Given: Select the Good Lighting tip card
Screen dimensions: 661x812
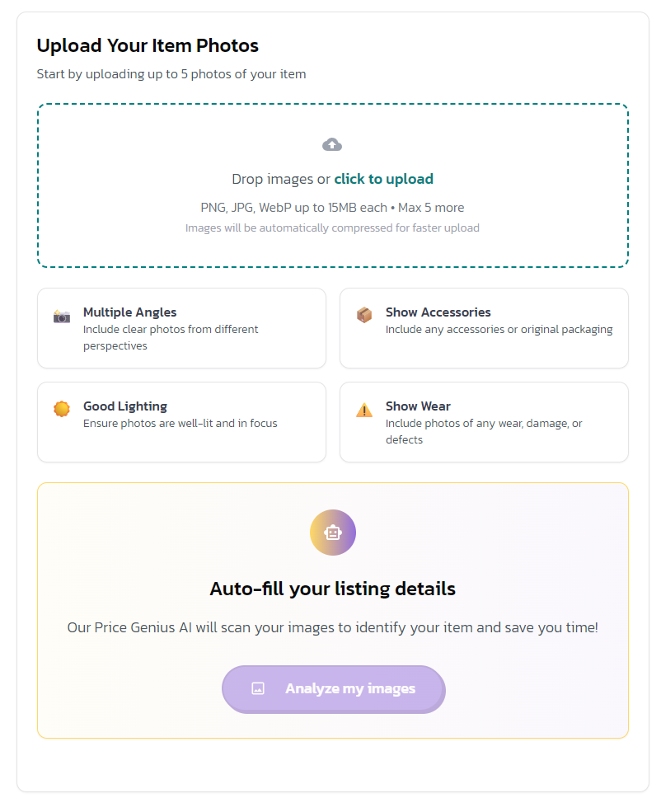Looking at the screenshot, I should point(181,421).
